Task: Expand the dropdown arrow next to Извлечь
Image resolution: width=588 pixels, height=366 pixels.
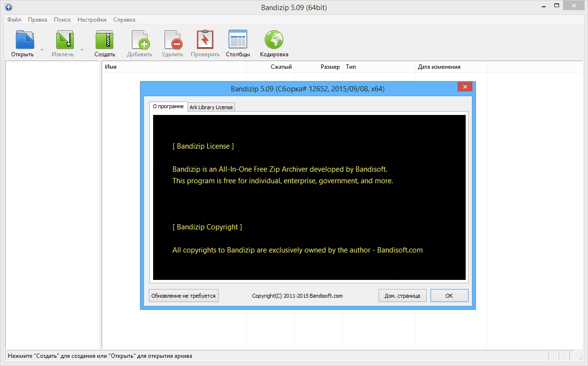Action: 82,50
